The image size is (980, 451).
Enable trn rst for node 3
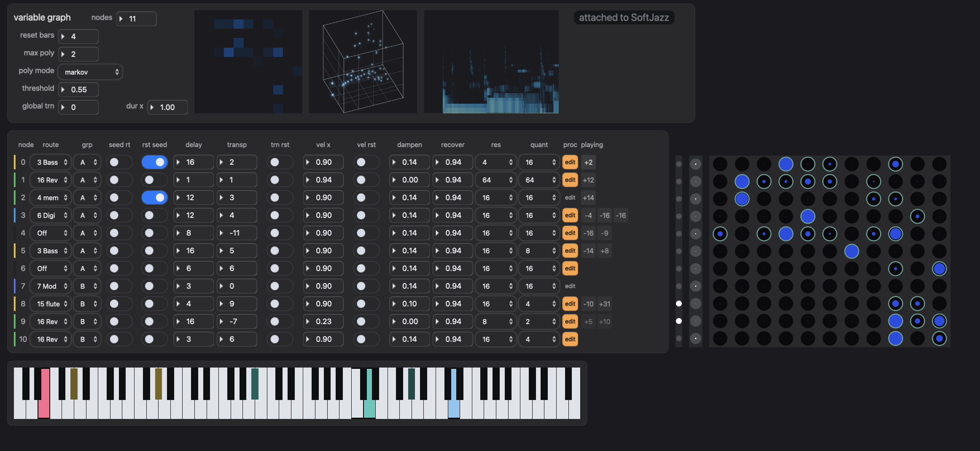(280, 215)
